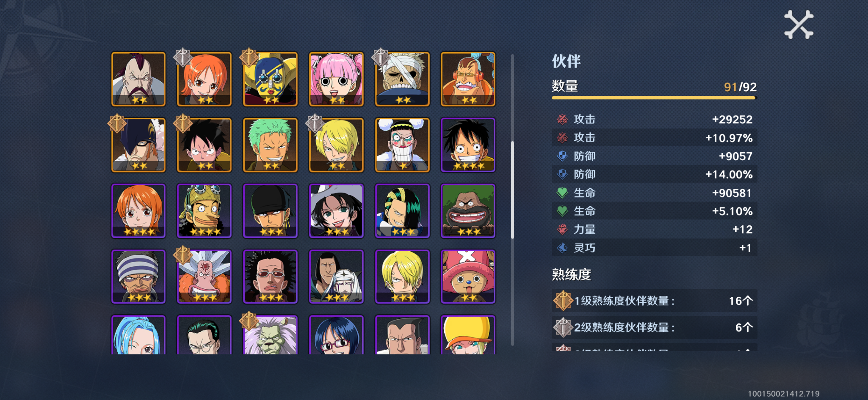
Task: Click the strength fist icon
Action: click(562, 229)
